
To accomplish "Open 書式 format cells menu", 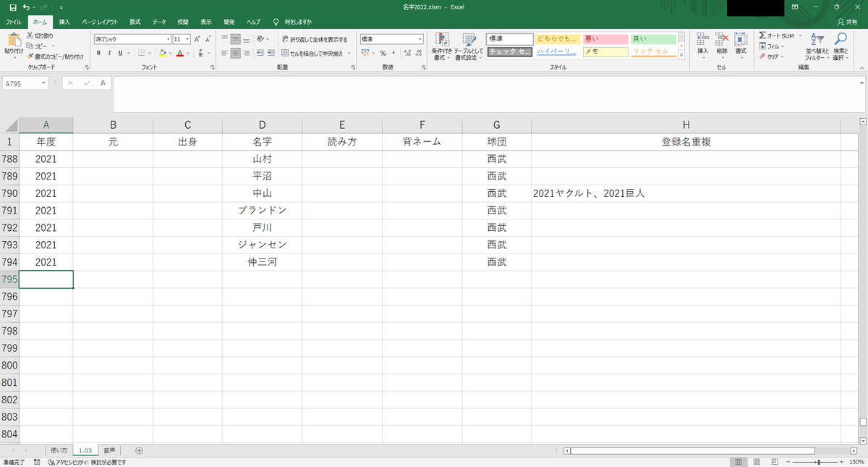I will (740, 44).
